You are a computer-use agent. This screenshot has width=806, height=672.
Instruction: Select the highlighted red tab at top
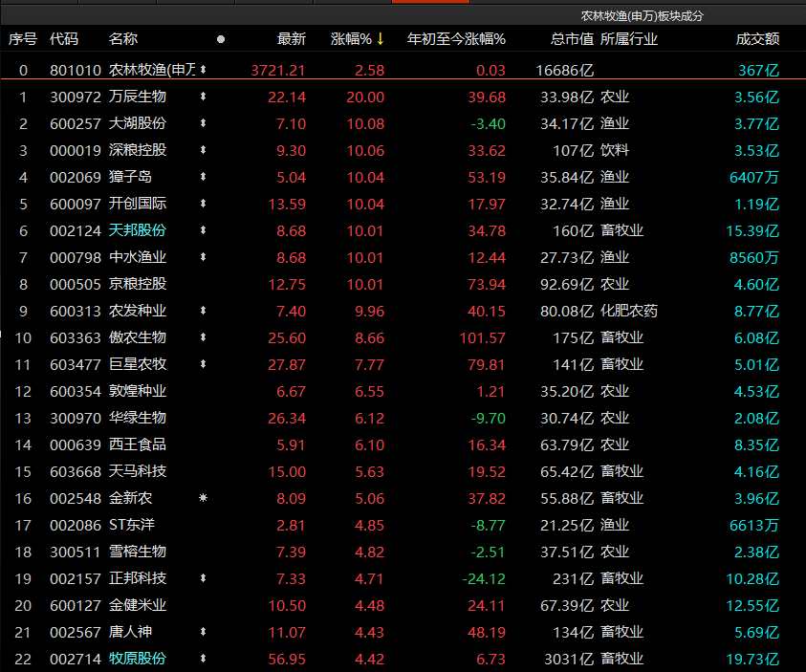point(430,2)
